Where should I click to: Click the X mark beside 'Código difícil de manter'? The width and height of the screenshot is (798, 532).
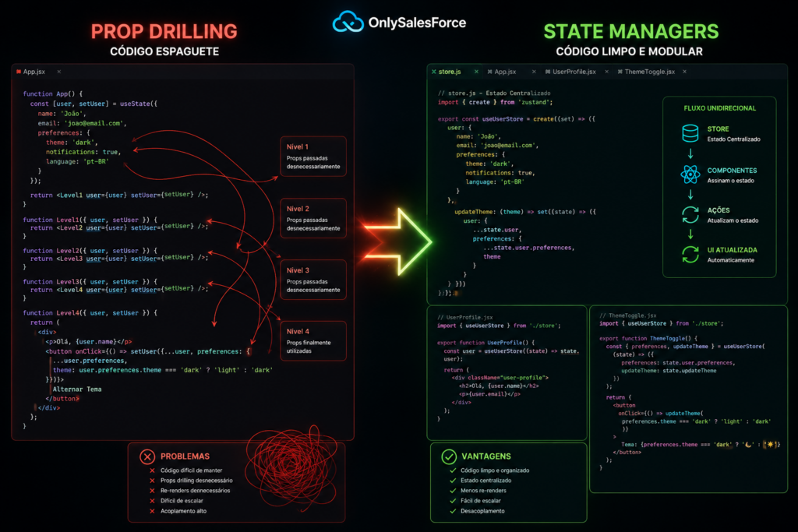pos(152,470)
